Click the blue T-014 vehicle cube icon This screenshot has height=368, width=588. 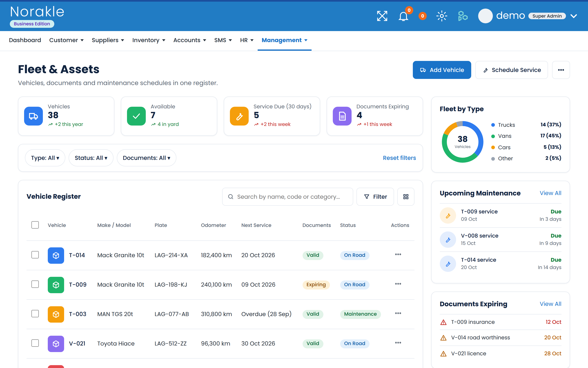[x=56, y=256]
